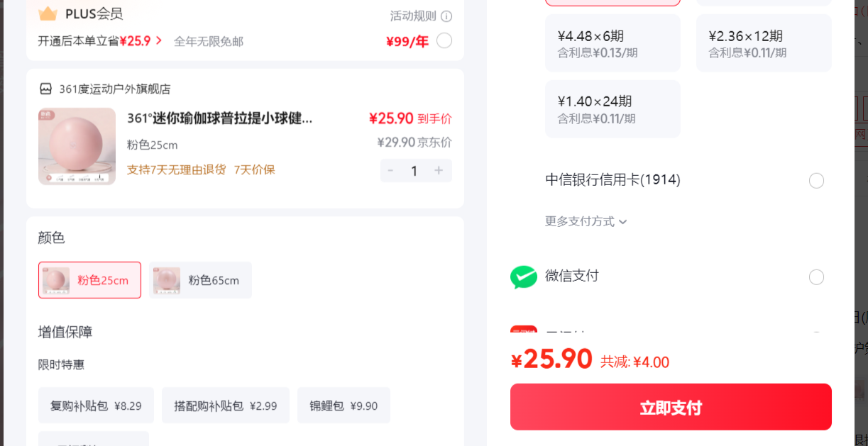The width and height of the screenshot is (868, 446).
Task: Choose the ¥2.36×12期 installment plan
Action: 764,43
